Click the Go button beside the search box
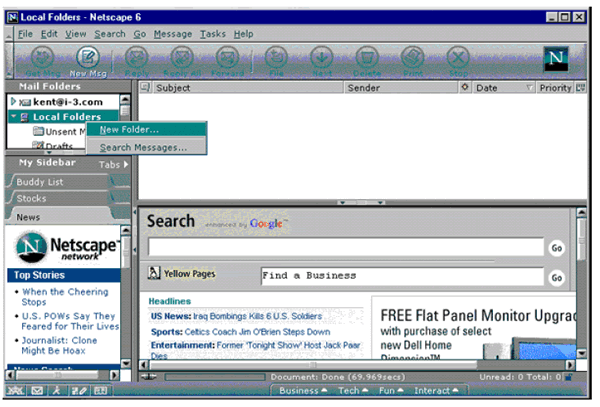The height and width of the screenshot is (407, 600). coord(556,248)
